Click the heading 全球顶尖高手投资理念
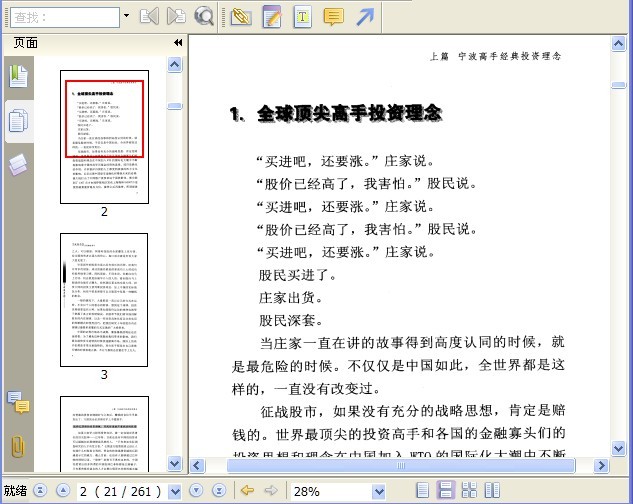This screenshot has width=633, height=504. click(350, 113)
